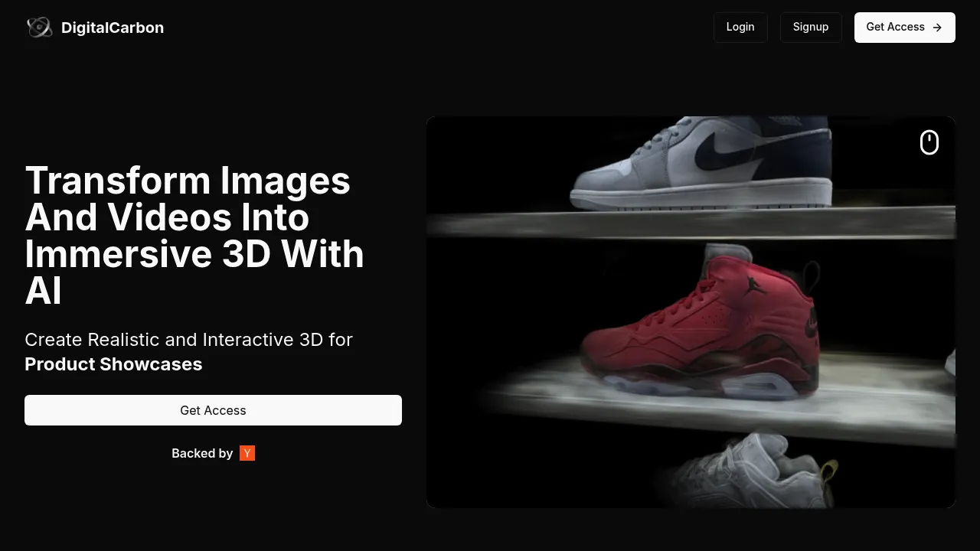Click 'Create Realistic and Interactive 3D for' subtitle

click(188, 339)
